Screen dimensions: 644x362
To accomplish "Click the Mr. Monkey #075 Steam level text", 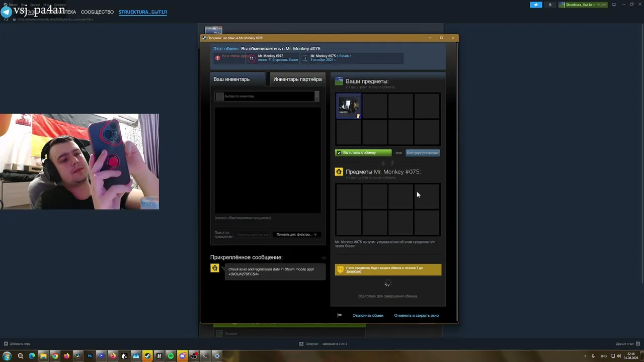I will click(x=278, y=58).
